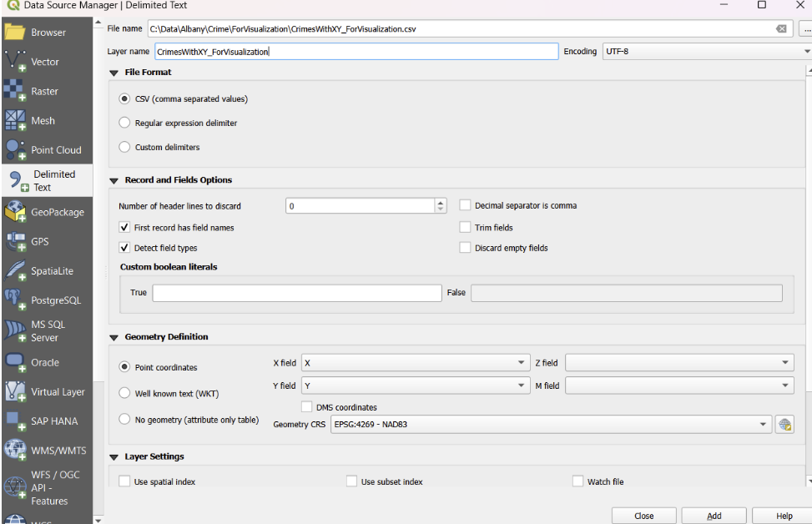Viewport: 812px width, 524px height.
Task: Select the Vector source icon in sidebar
Action: [16, 62]
